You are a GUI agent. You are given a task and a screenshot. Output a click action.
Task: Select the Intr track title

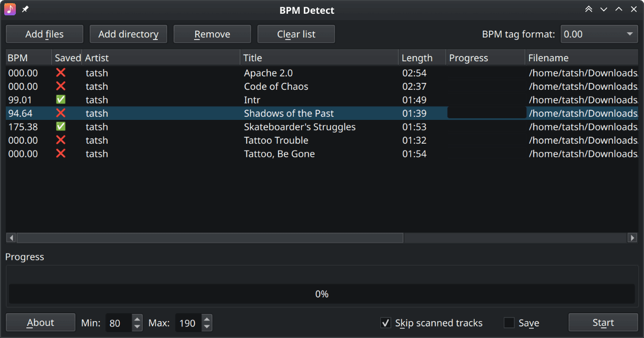(x=252, y=100)
